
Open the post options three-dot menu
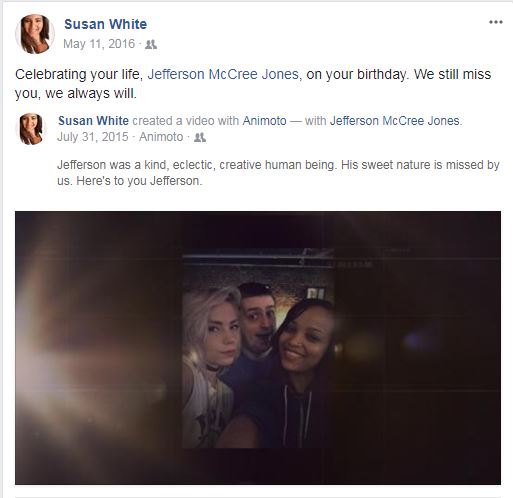[496, 22]
